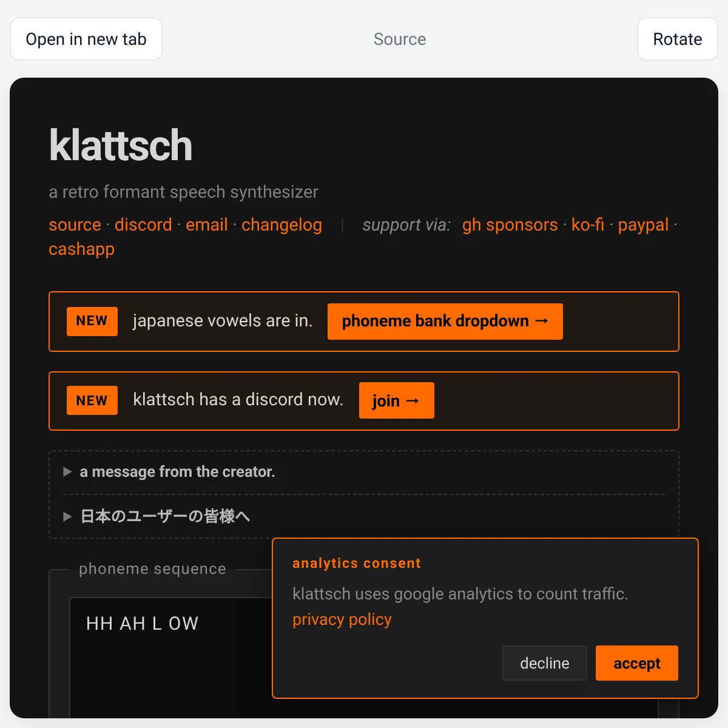Click the analytics consent heading
728x728 pixels.
(357, 563)
